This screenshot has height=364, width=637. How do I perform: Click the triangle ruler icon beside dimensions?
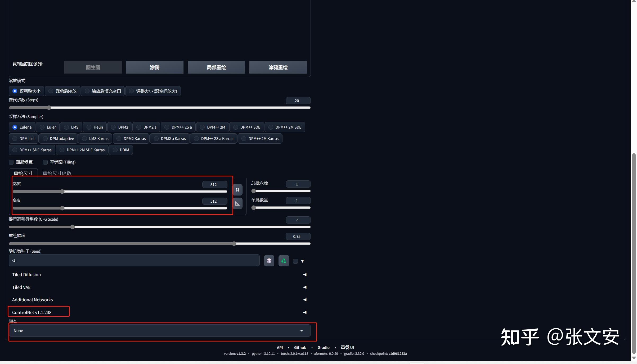click(x=237, y=203)
